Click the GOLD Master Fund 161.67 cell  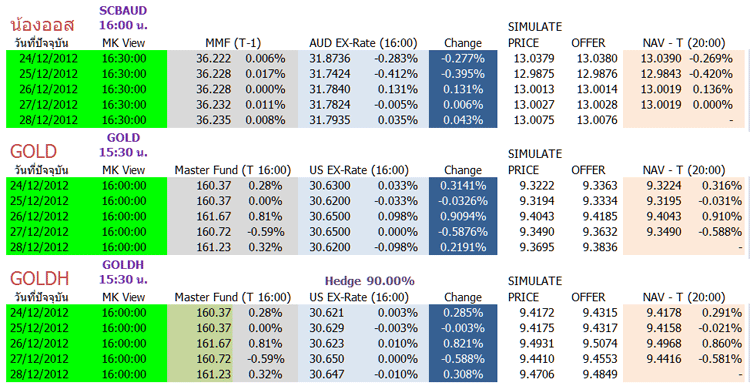(213, 216)
